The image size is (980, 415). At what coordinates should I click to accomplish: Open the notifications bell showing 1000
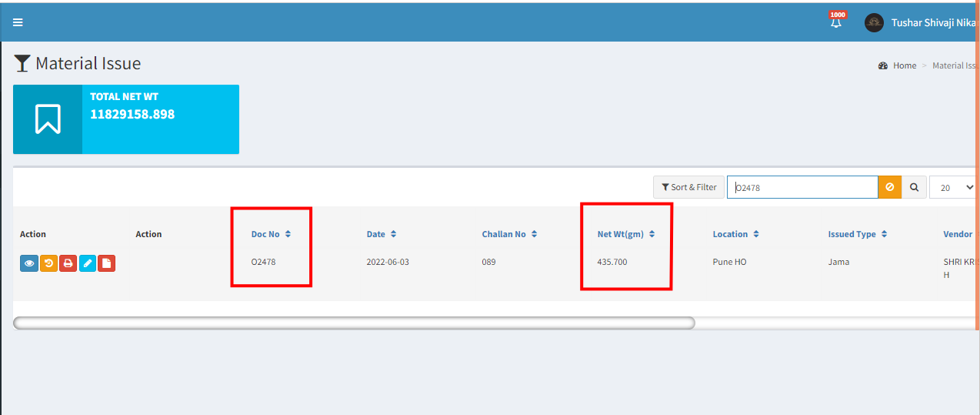tap(836, 22)
